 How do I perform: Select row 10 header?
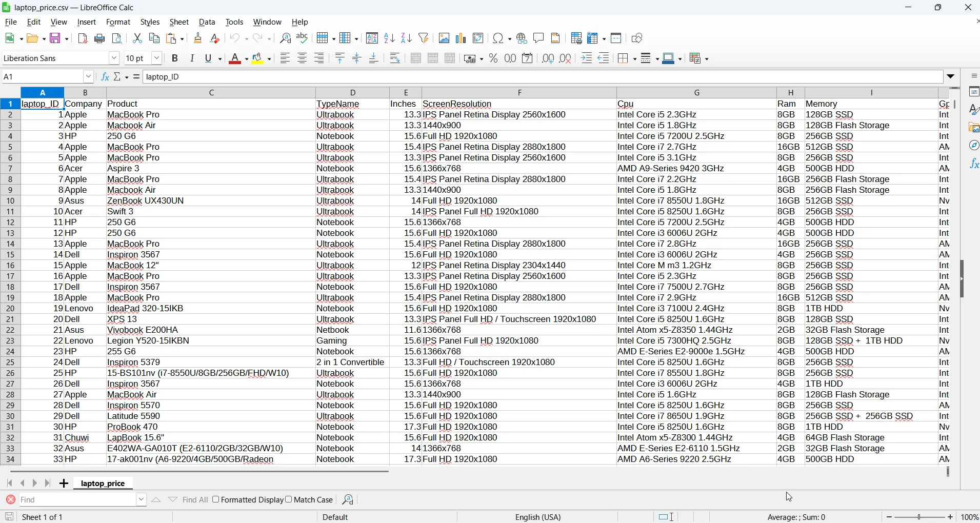coord(10,201)
